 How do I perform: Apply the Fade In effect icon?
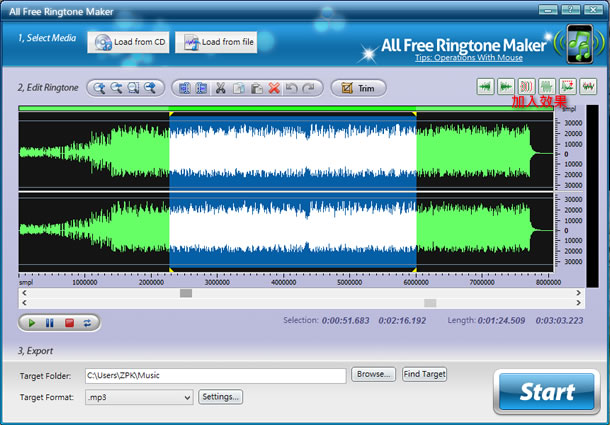(485, 86)
